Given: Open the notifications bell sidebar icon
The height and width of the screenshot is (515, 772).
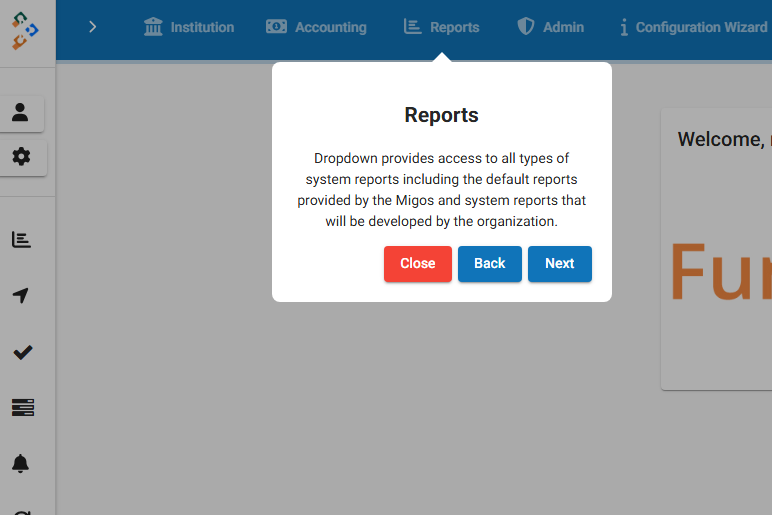Looking at the screenshot, I should click(20, 463).
